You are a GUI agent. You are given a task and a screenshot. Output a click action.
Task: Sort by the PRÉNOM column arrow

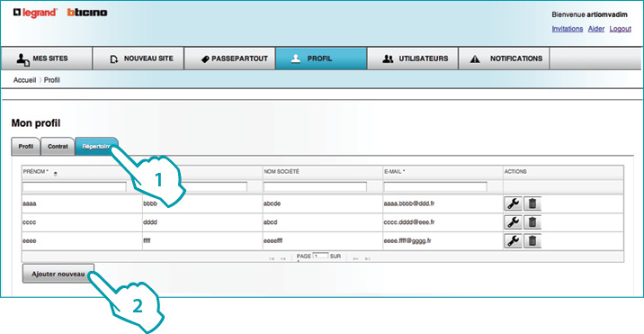click(x=55, y=174)
